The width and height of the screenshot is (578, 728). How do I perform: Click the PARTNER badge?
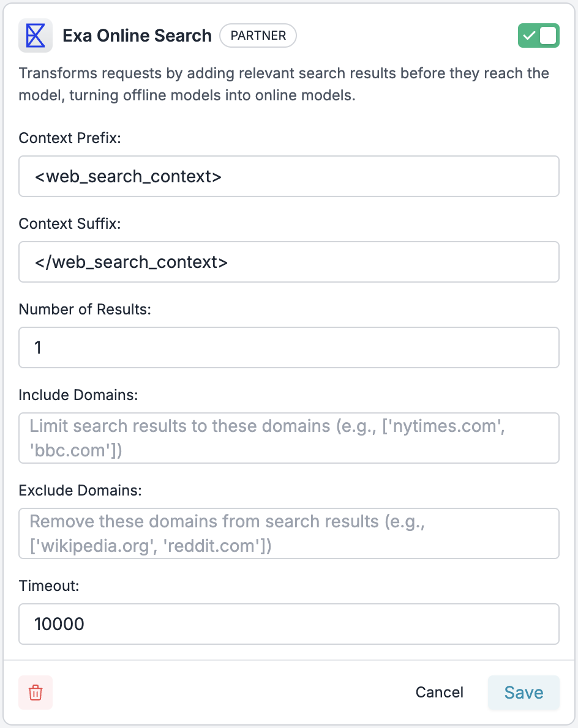tap(258, 35)
